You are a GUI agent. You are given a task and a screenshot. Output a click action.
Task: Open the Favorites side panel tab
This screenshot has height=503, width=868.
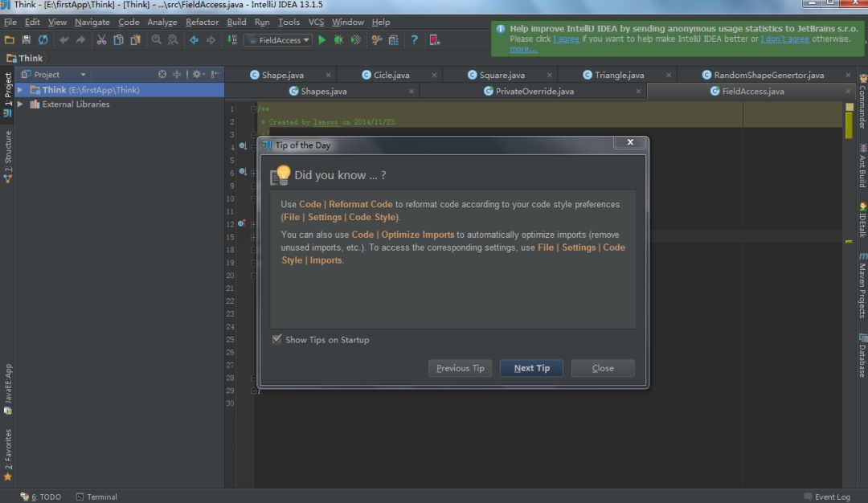8,455
